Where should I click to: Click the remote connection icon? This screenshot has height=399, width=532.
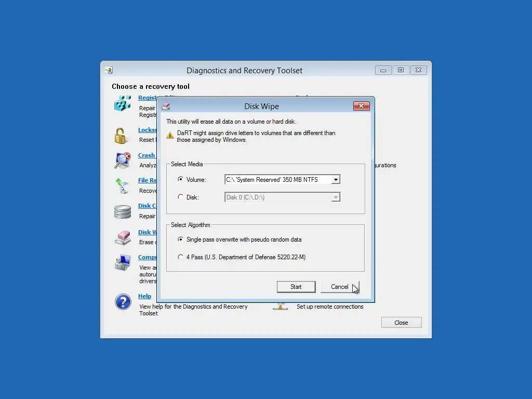coord(280,307)
